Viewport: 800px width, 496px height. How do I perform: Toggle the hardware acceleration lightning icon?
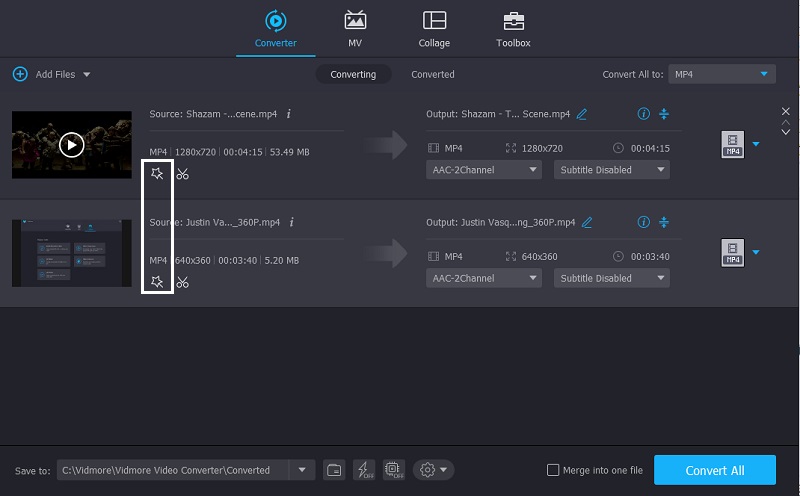[x=364, y=470]
